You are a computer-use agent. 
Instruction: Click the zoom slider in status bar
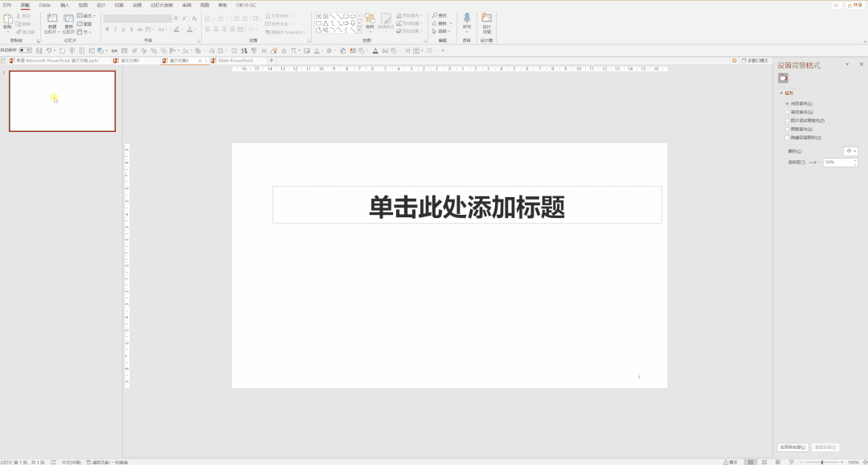[x=821, y=462]
